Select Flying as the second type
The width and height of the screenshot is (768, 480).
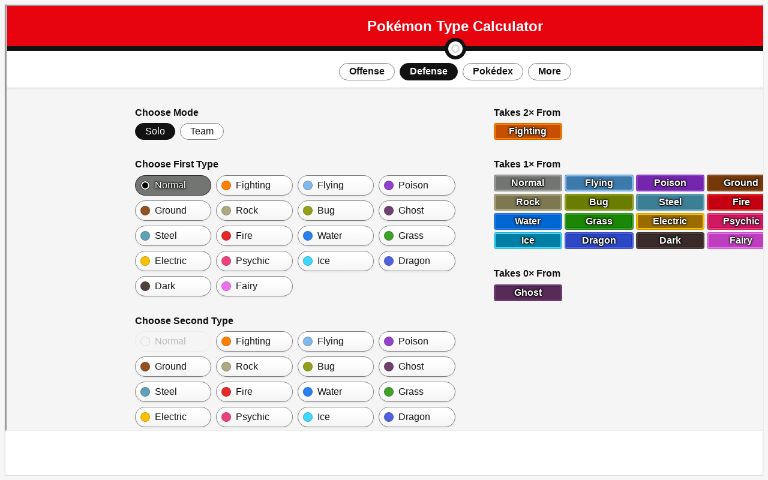click(335, 342)
